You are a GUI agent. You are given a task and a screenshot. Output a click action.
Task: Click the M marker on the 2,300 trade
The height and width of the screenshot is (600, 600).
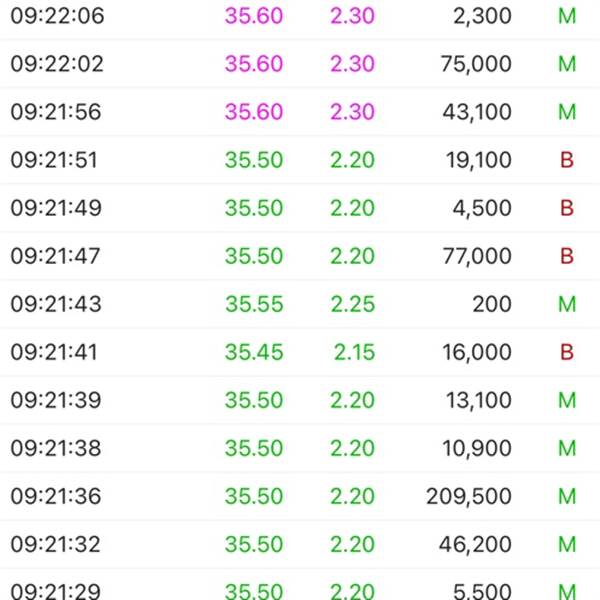pyautogui.click(x=567, y=16)
